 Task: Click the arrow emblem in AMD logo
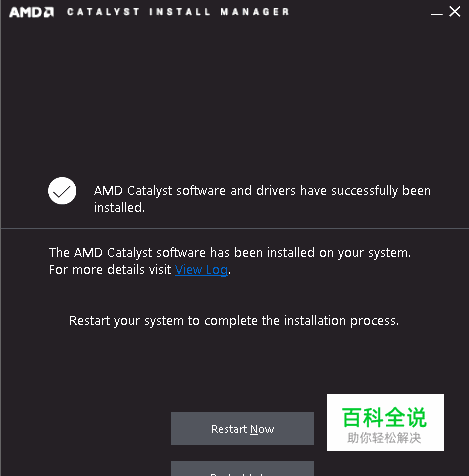pos(49,12)
